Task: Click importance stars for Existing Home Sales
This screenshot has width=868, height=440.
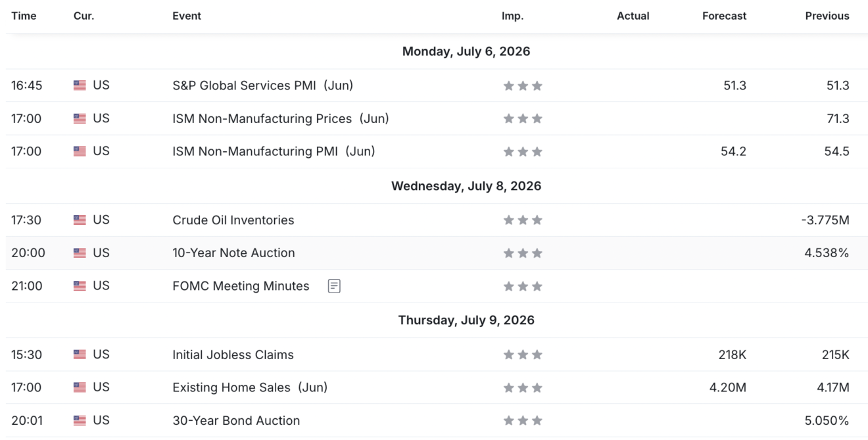Action: click(x=523, y=387)
